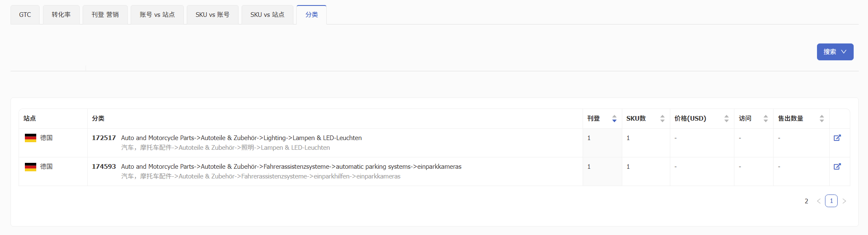Image resolution: width=868 pixels, height=235 pixels.
Task: Open the 转化率 tab
Action: point(61,15)
